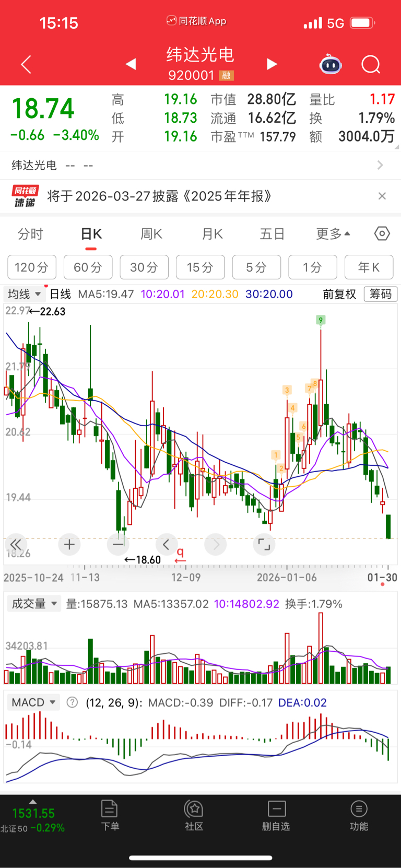Select 5分 interval
Viewport: 401px width, 868px height.
click(256, 267)
